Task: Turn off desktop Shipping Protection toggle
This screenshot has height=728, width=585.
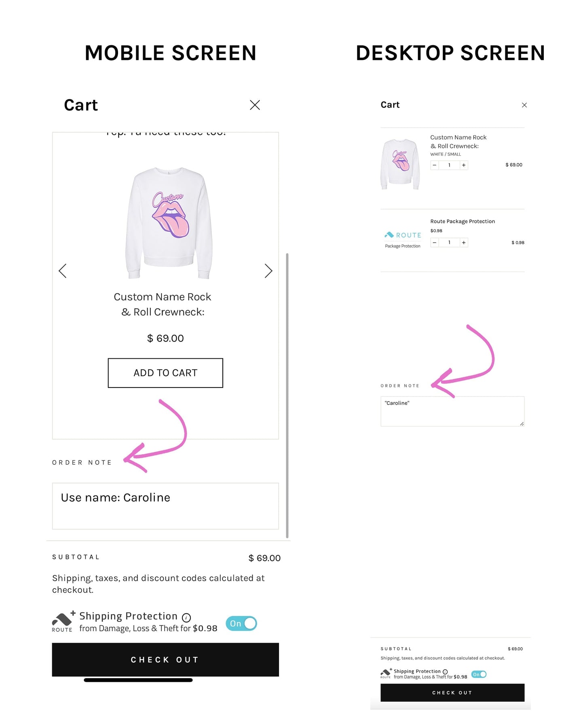Action: click(479, 674)
